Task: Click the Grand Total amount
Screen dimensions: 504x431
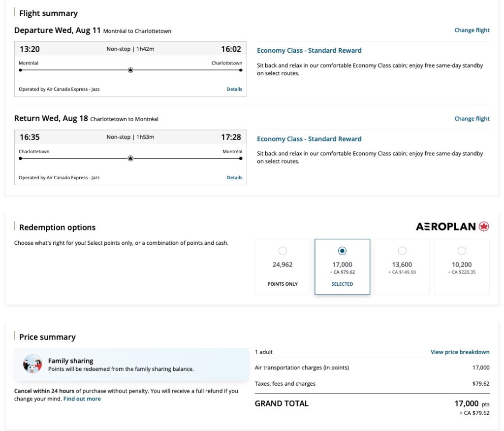Action: [x=466, y=403]
